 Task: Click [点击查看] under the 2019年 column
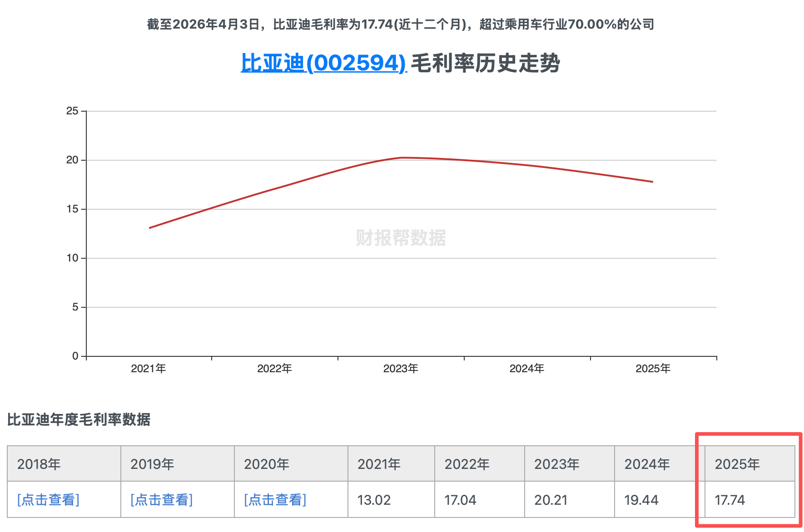click(162, 500)
